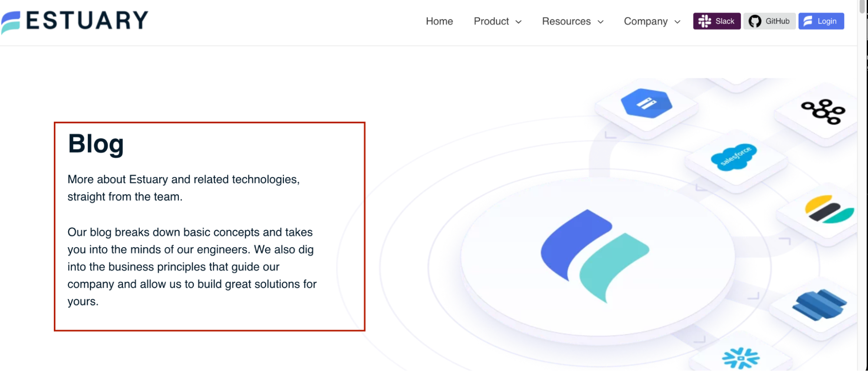Click the blue stacked Redshift icon
The height and width of the screenshot is (371, 868).
(819, 305)
